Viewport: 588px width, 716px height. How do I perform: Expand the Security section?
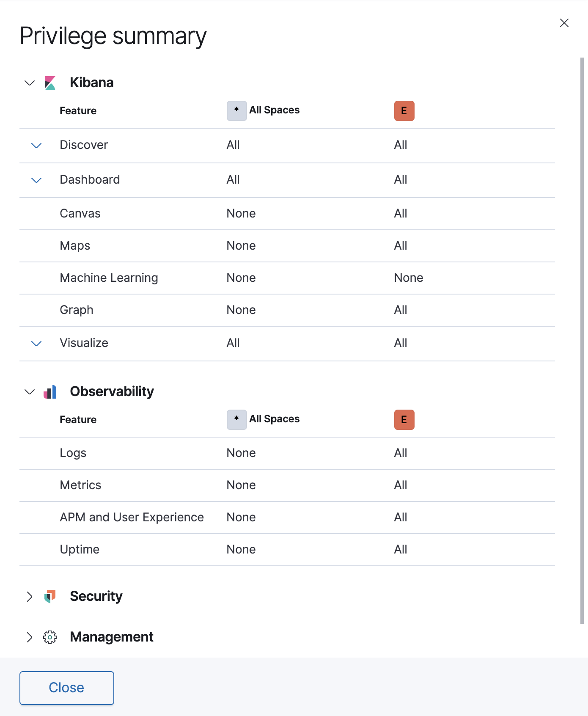30,597
